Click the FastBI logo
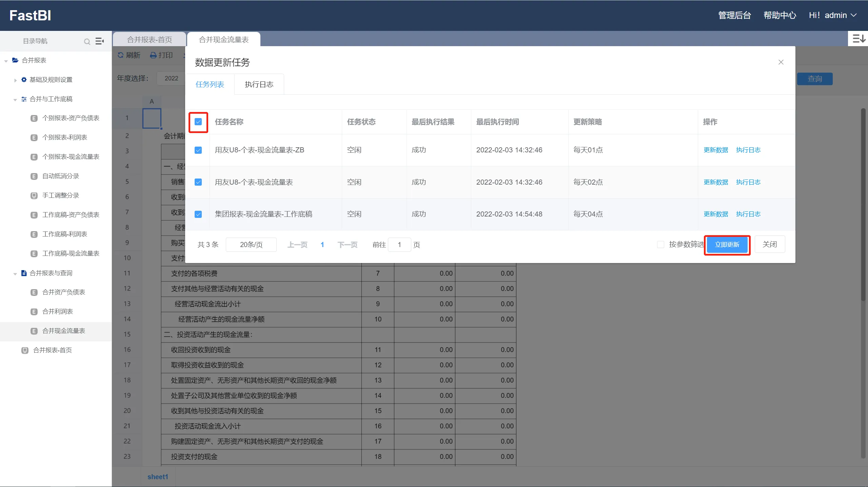Viewport: 868px width, 487px height. [x=30, y=15]
